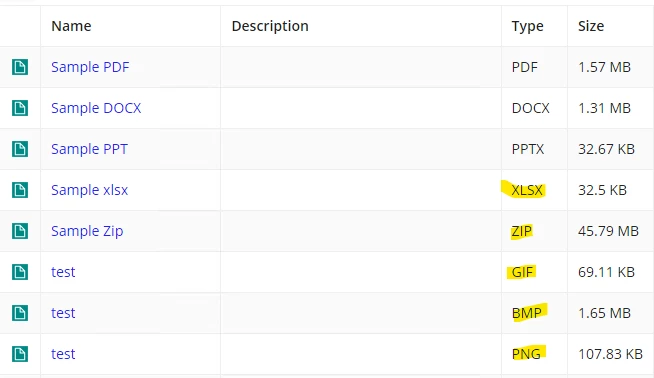
Task: Click the file icon beside Sample PPT
Action: click(20, 149)
